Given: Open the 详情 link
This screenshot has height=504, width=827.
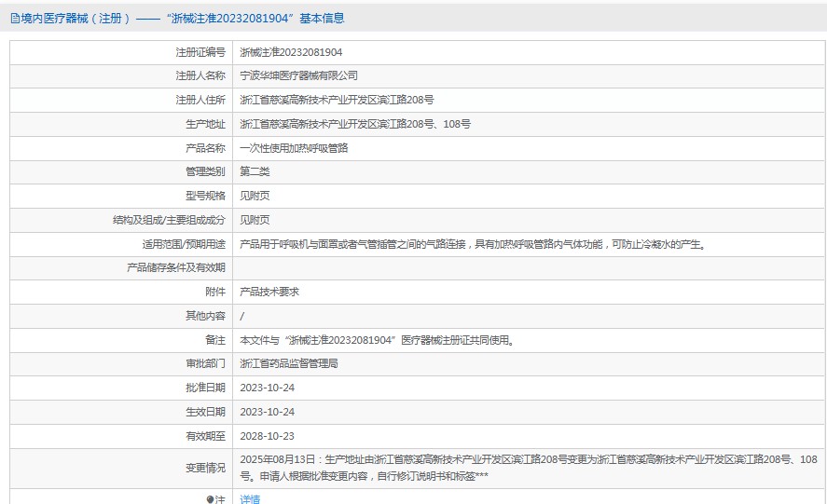Looking at the screenshot, I should 250,499.
